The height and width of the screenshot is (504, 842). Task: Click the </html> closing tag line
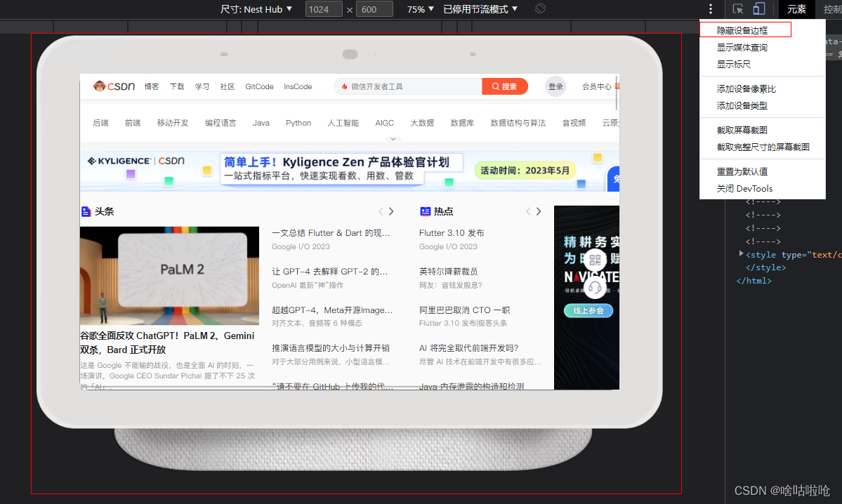coord(754,281)
